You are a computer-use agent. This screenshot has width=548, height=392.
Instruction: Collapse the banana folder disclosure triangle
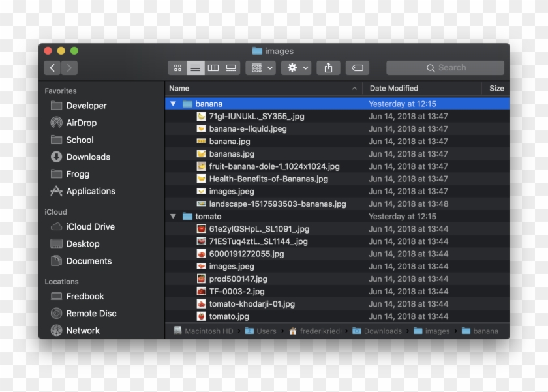point(173,104)
